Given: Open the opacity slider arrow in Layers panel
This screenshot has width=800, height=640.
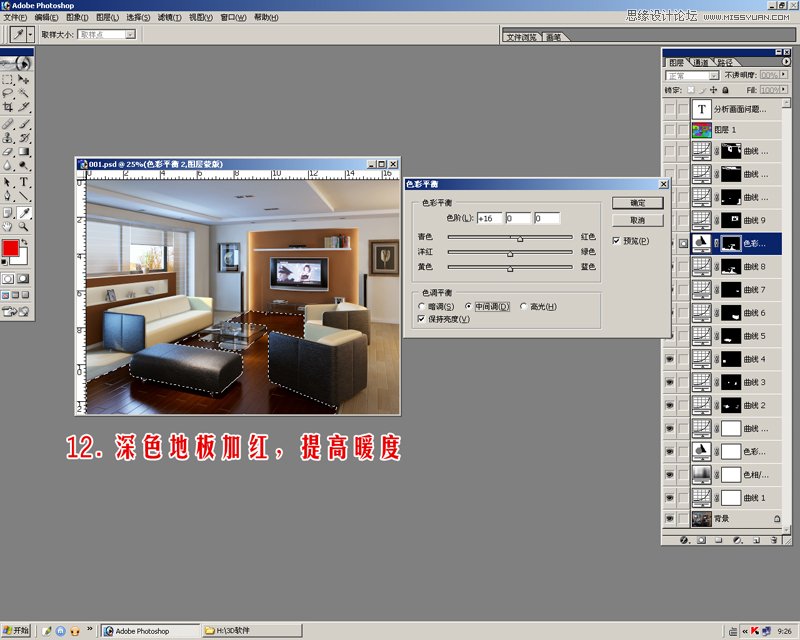Looking at the screenshot, I should [x=784, y=75].
